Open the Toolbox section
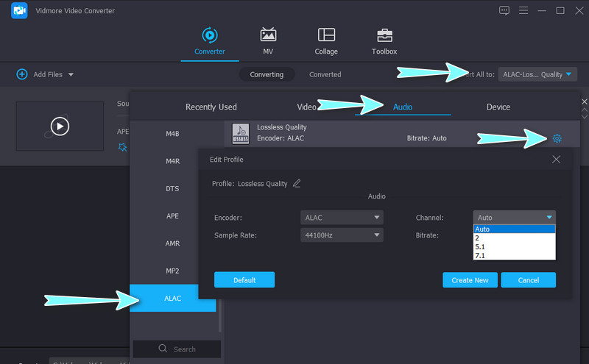This screenshot has width=589, height=364. [x=384, y=35]
